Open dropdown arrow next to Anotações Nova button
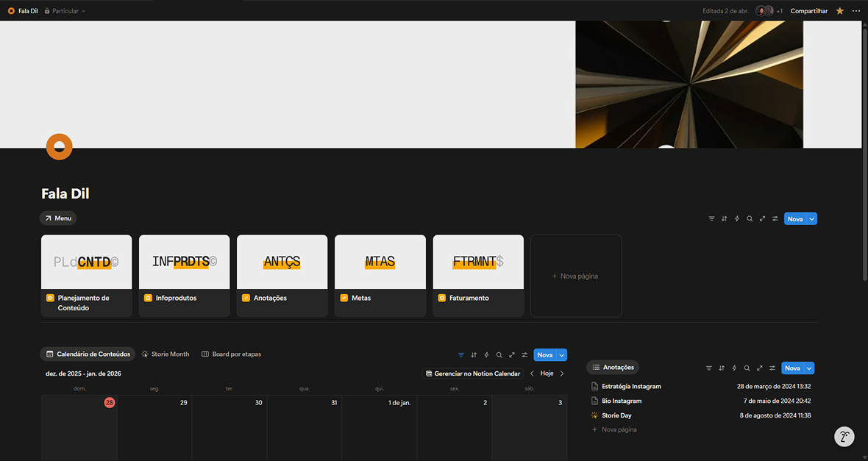868x461 pixels. [809, 368]
